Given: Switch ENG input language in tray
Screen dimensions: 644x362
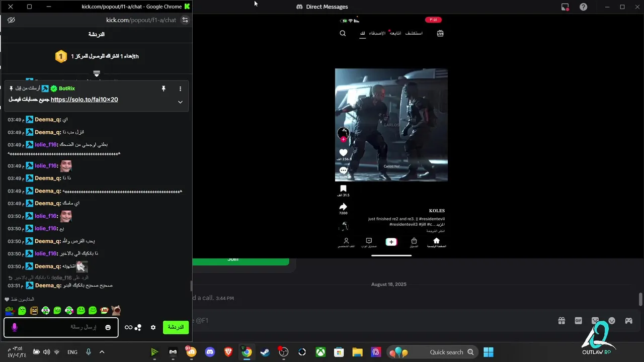Looking at the screenshot, I should point(72,352).
